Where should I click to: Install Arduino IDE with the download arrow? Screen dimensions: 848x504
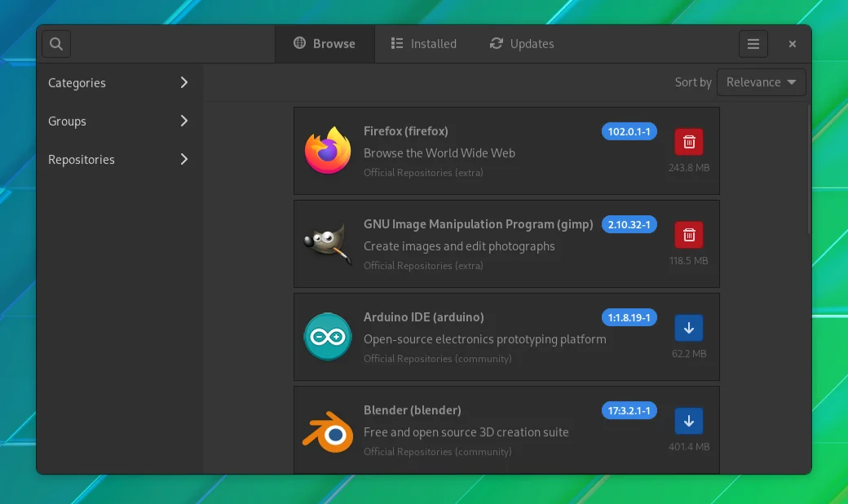coord(688,328)
